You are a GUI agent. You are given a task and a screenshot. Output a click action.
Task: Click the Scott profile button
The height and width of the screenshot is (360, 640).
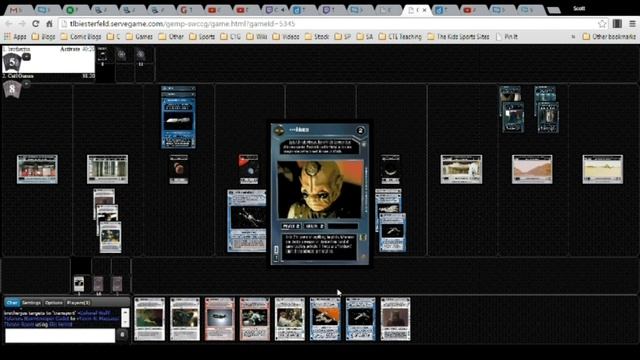click(579, 9)
